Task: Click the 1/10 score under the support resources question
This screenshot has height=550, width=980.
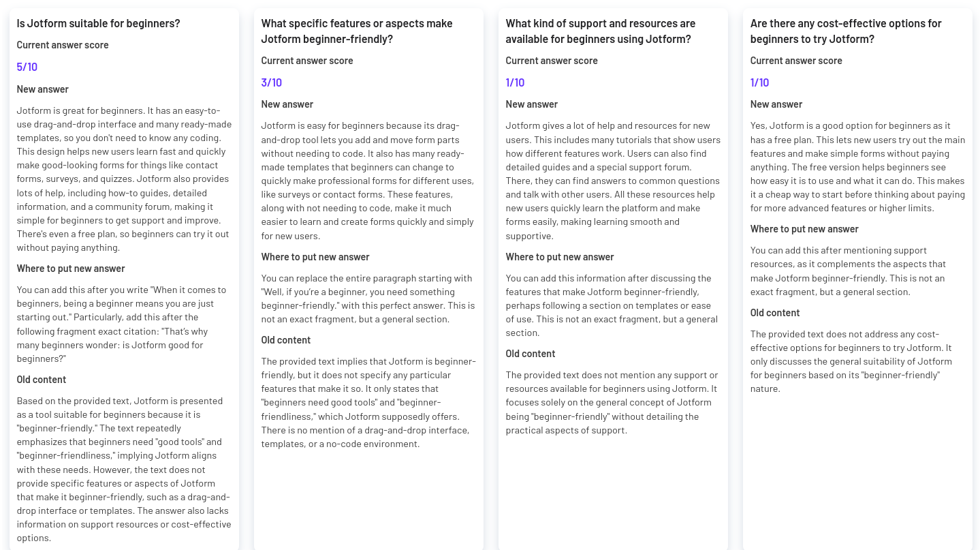Action: pos(515,82)
